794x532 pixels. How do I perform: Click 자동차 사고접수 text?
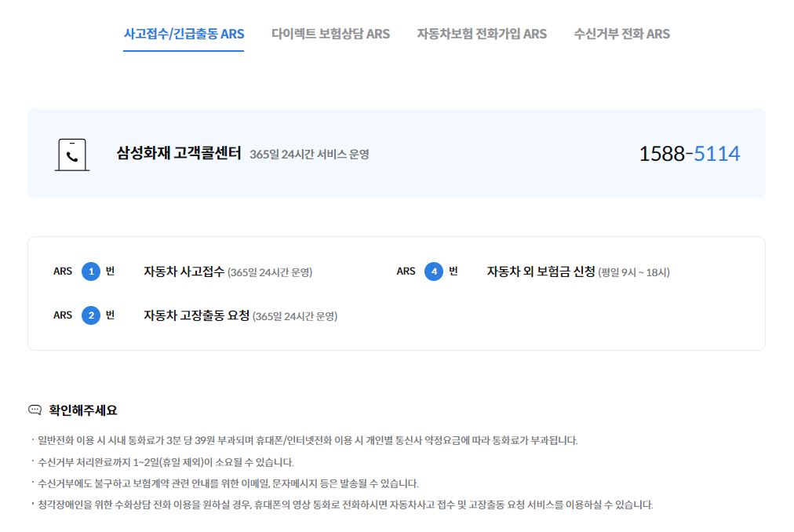[x=184, y=271]
